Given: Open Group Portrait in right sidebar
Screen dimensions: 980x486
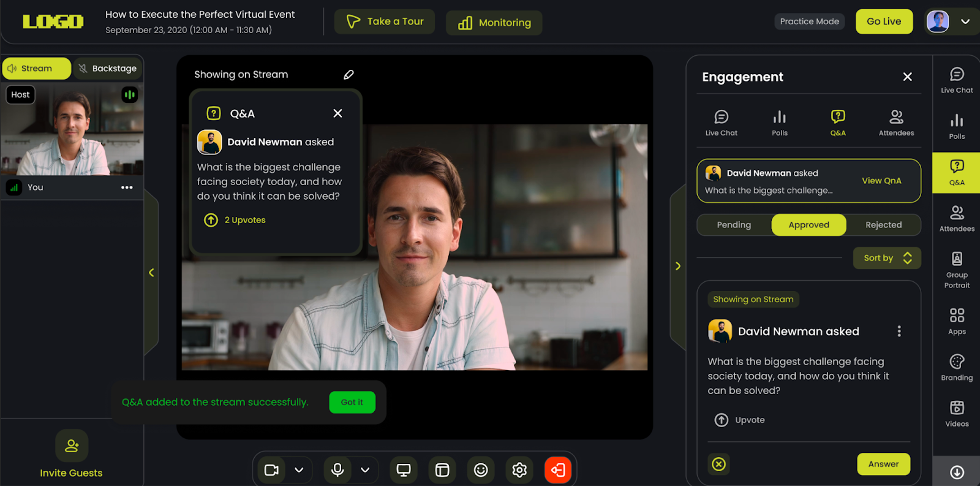Looking at the screenshot, I should [957, 270].
